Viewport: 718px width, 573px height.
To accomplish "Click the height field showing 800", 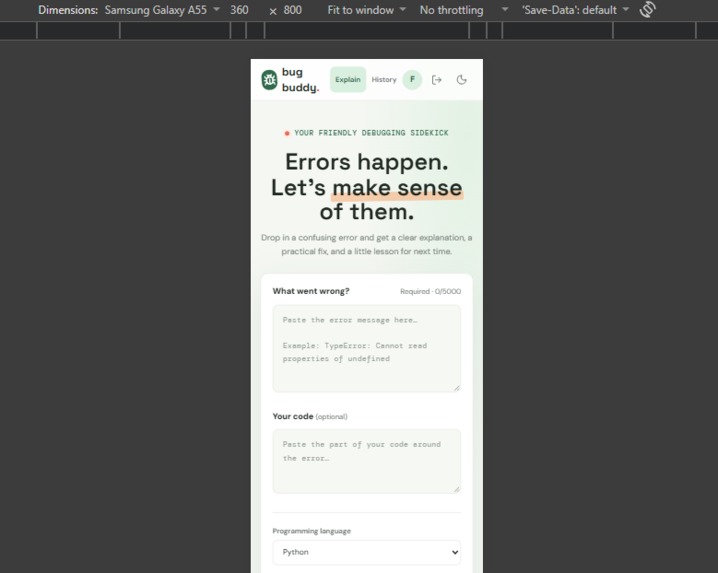I will tap(293, 10).
